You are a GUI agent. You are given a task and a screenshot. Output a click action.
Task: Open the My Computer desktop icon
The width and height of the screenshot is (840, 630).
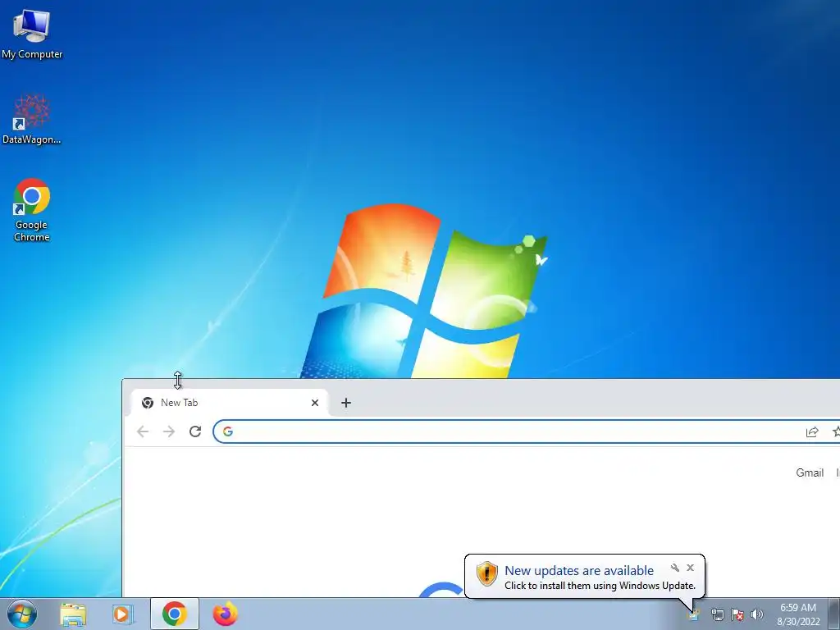coord(32,34)
